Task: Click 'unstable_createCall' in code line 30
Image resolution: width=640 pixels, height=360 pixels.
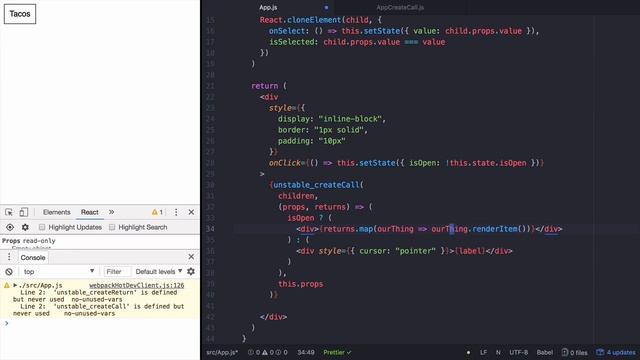Action: pyautogui.click(x=316, y=185)
